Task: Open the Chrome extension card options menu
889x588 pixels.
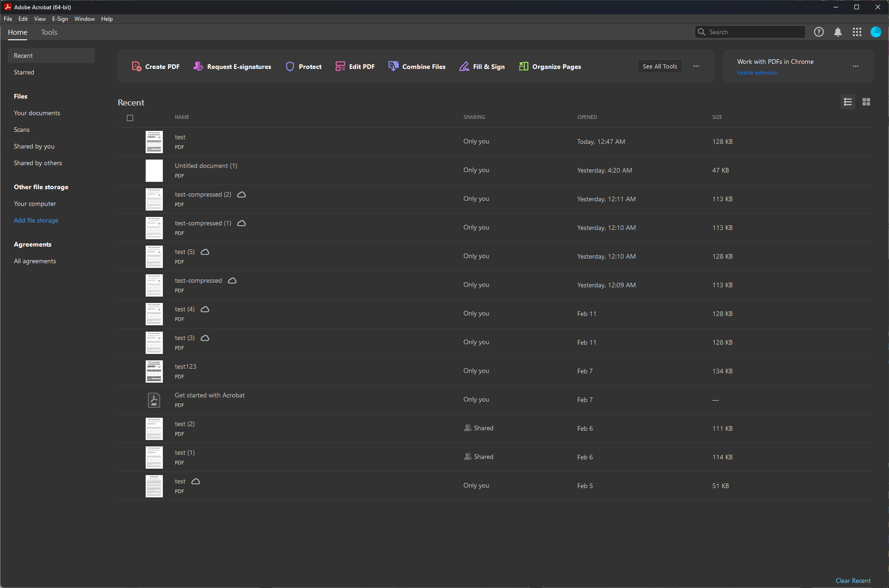Action: click(855, 66)
